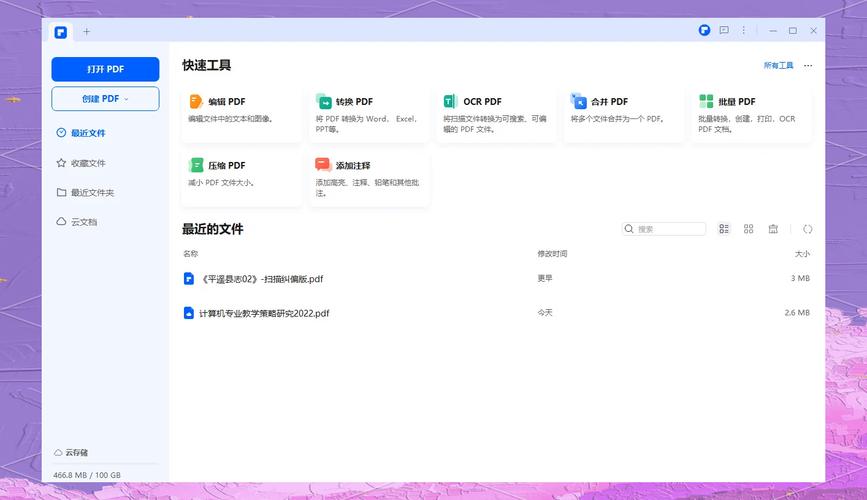Click the refresh recent files icon
Screen dimensions: 867x500
pyautogui.click(x=808, y=229)
